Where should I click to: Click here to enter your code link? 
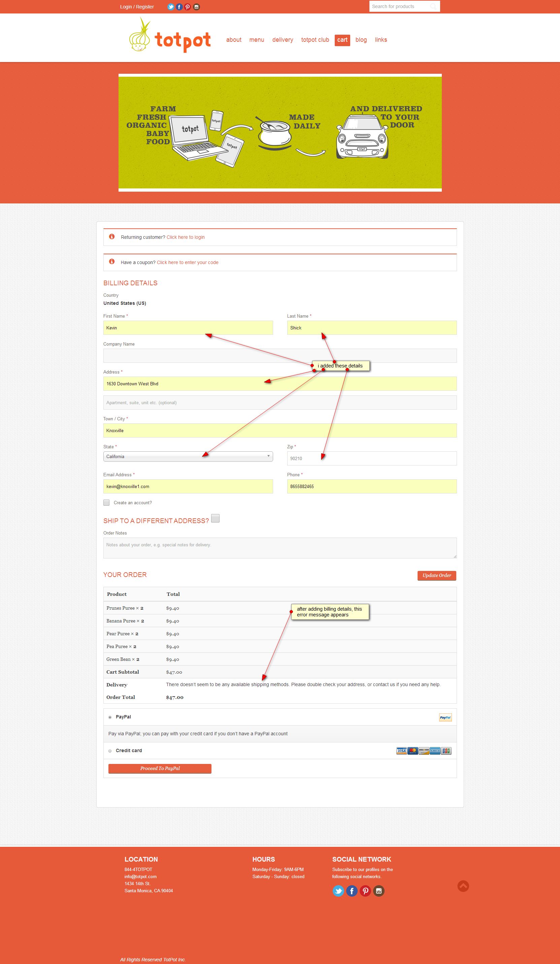click(188, 262)
